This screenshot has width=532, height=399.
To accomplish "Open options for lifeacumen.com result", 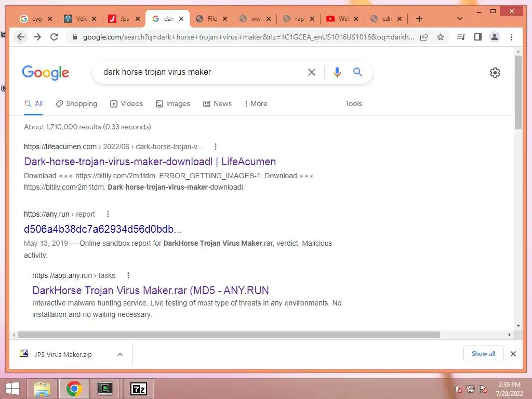I will pos(216,147).
